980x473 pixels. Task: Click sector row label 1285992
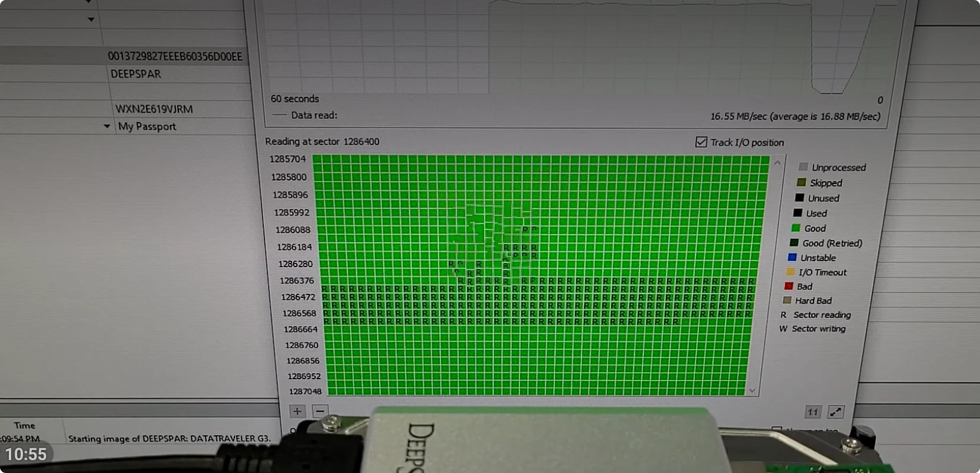292,212
